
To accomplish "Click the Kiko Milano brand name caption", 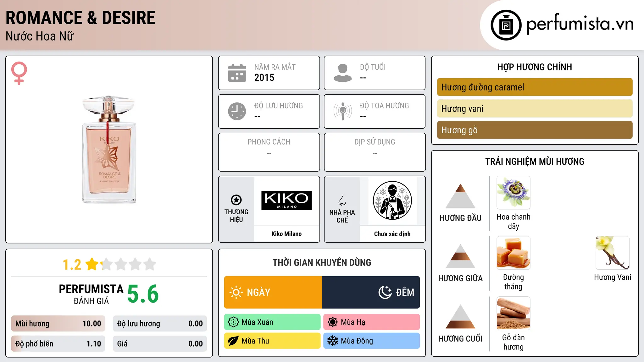I will (286, 234).
